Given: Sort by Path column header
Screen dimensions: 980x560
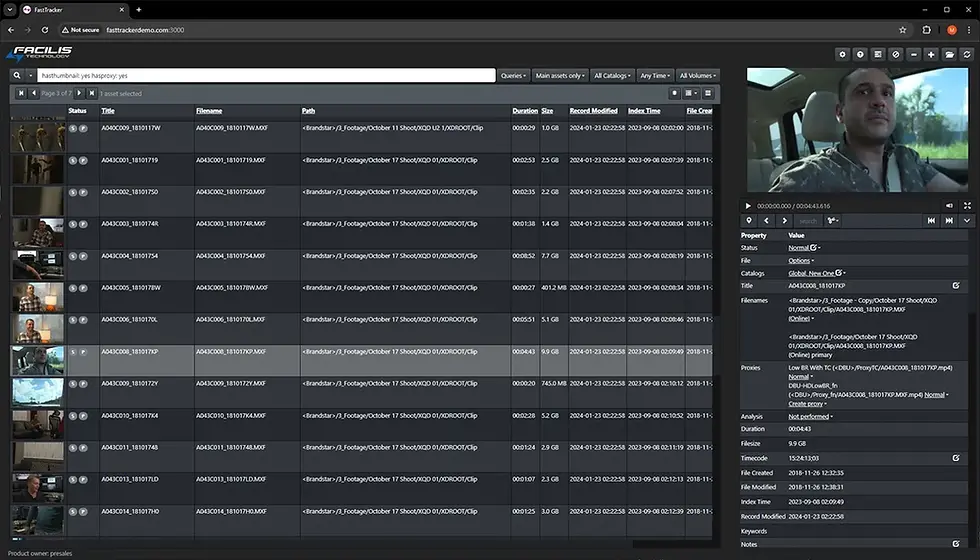Looking at the screenshot, I should [x=308, y=111].
